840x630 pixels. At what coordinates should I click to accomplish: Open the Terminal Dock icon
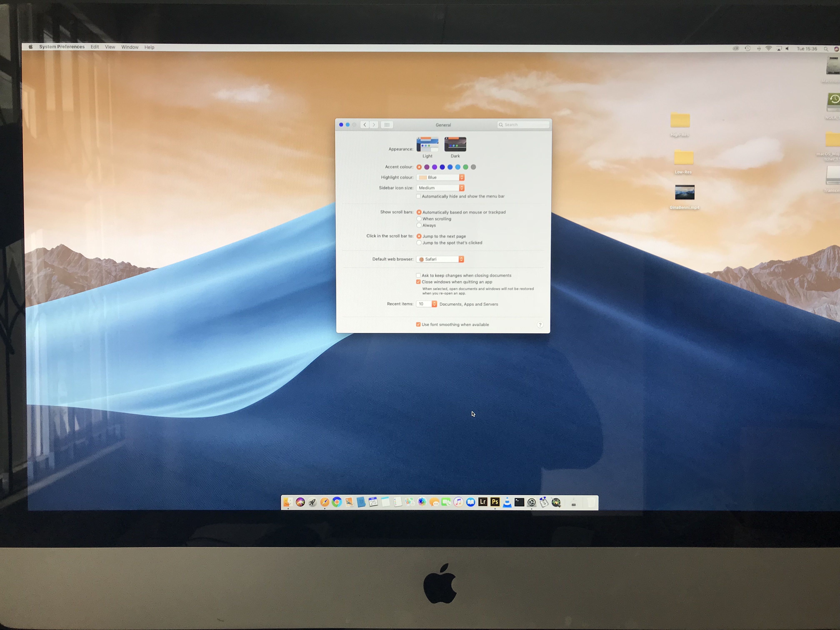coord(519,502)
